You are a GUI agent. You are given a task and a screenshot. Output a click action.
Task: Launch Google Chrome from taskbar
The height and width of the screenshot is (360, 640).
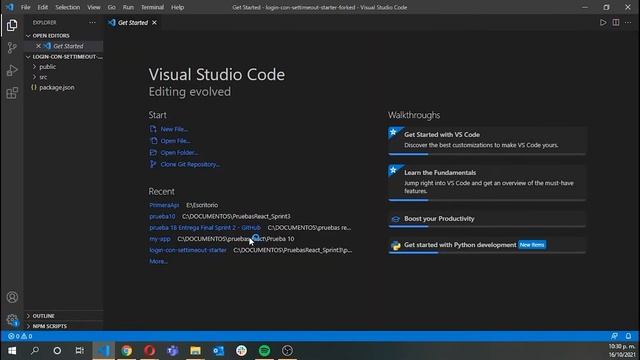[x=127, y=351]
